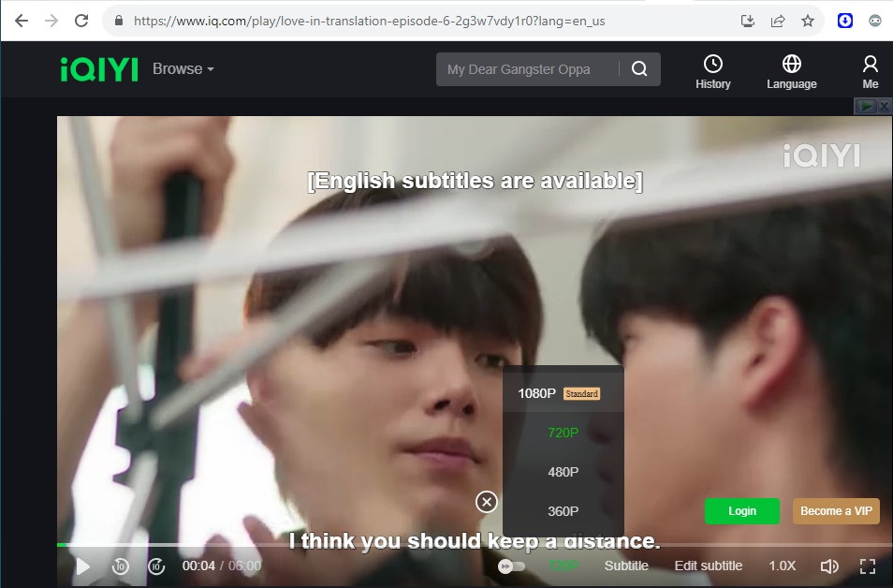This screenshot has height=588, width=893.
Task: Change playback speed 1.0X
Action: (782, 566)
